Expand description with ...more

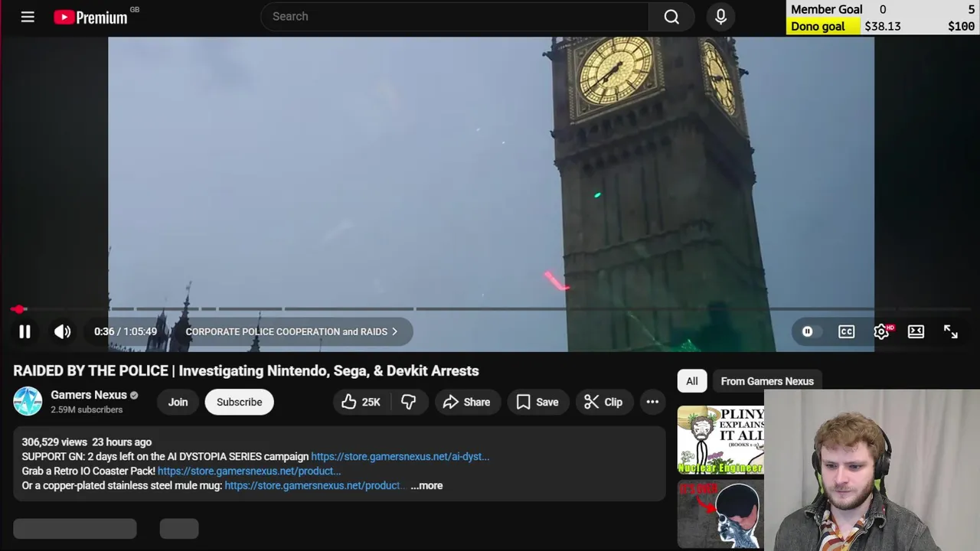426,485
